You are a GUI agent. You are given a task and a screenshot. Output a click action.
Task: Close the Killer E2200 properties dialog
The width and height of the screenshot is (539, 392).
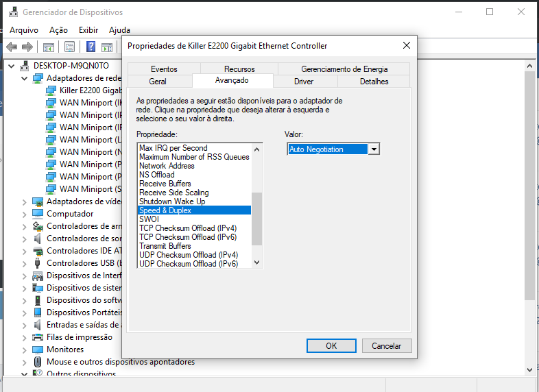point(407,45)
